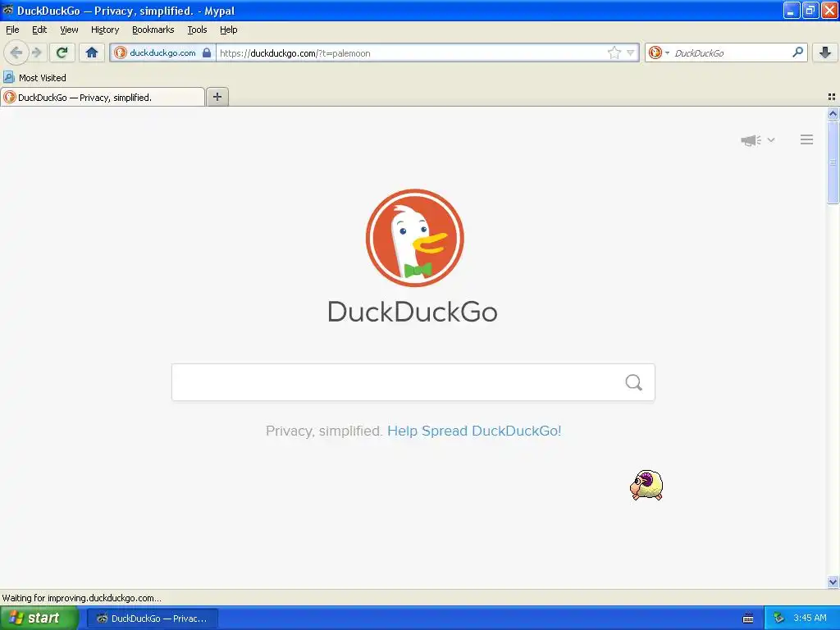Open the History menu
The image size is (840, 630).
(105, 30)
